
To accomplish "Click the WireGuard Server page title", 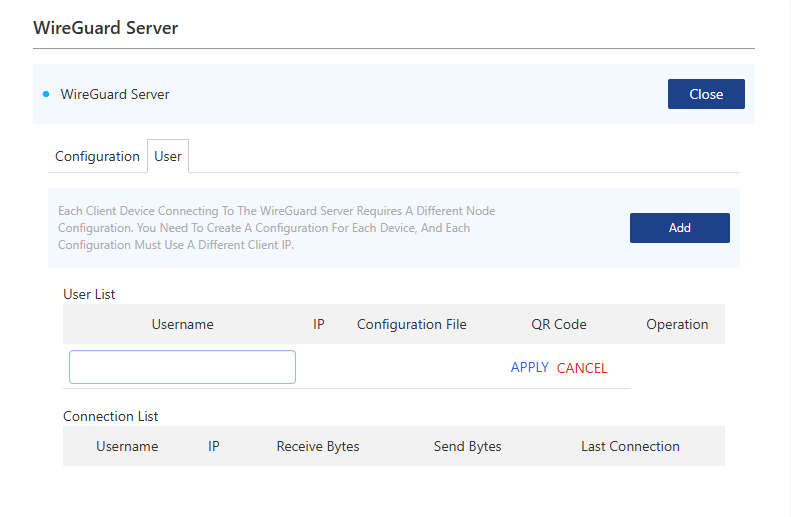I will pos(105,28).
